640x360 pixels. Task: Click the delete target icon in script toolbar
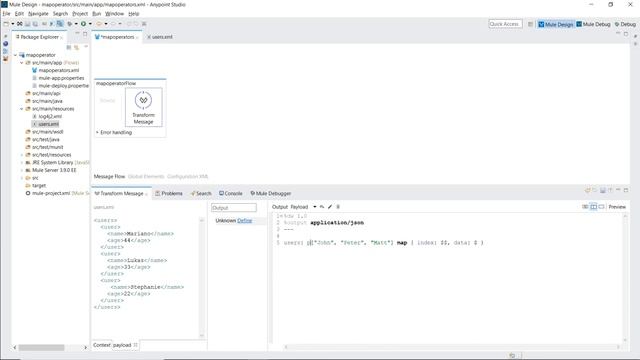(338, 207)
